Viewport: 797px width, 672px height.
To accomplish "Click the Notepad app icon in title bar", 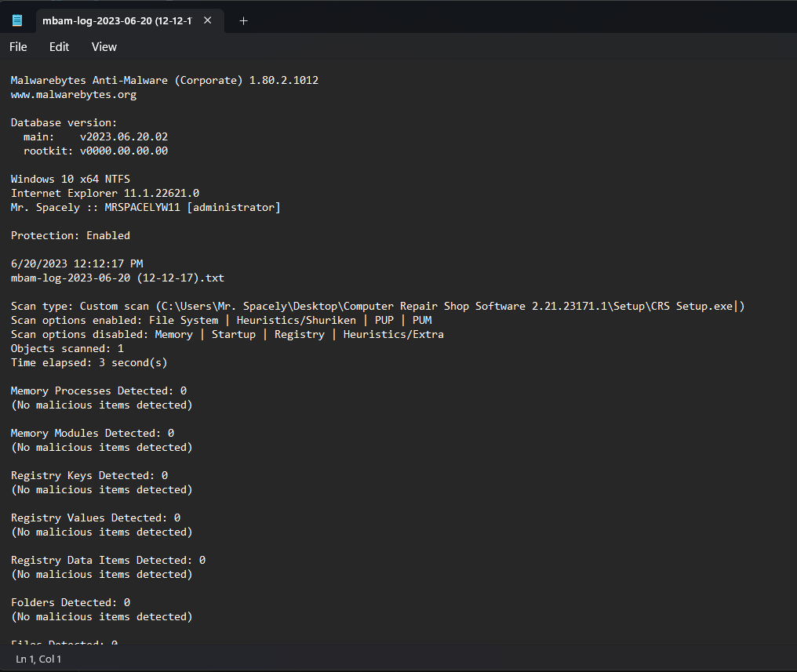I will click(x=17, y=20).
